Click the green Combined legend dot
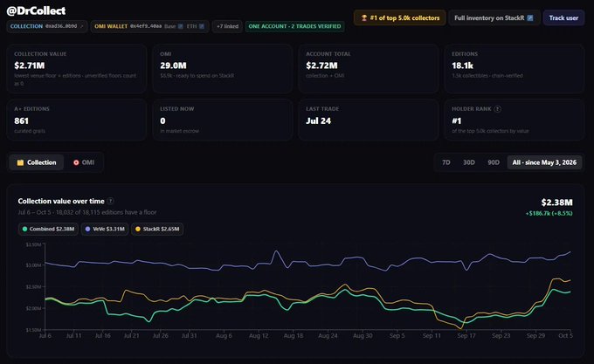This screenshot has width=594, height=364. [x=24, y=229]
